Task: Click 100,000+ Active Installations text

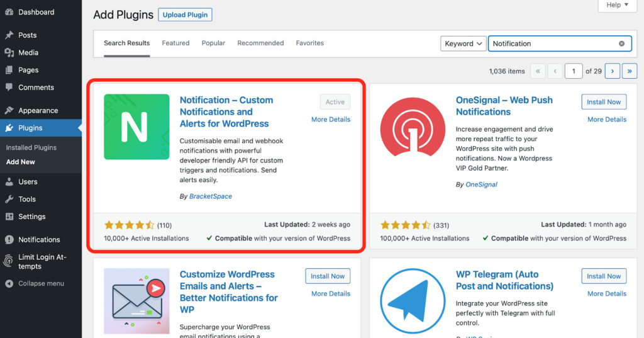Action: (425, 238)
